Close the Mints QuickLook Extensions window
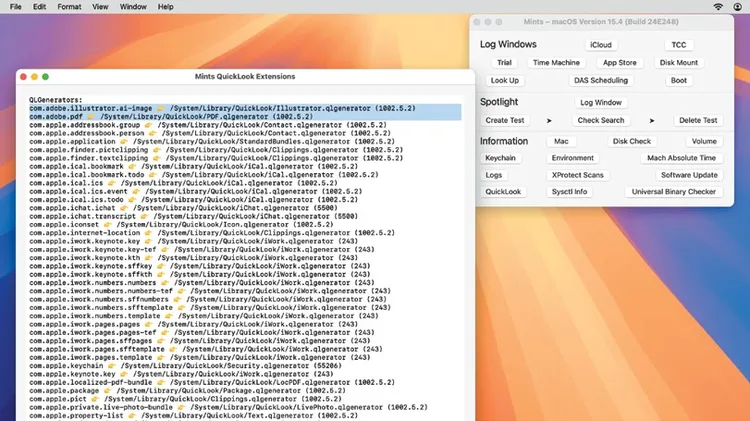Viewport: 750px width, 421px height. coord(23,77)
